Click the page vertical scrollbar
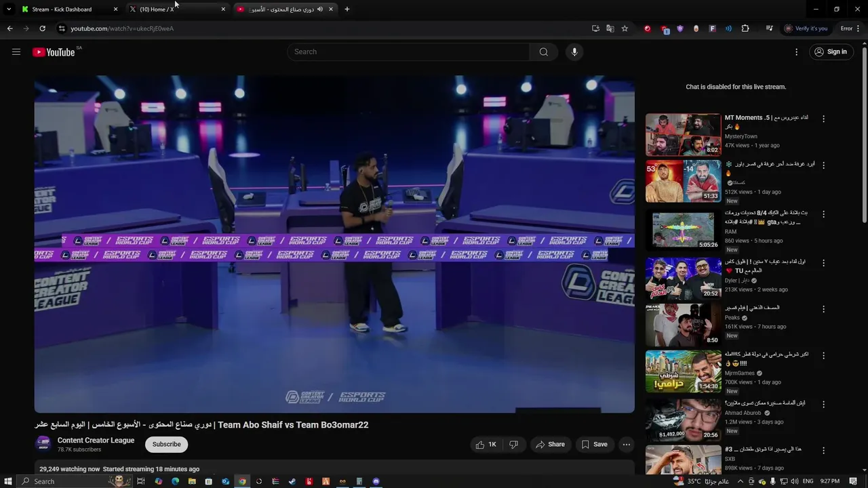Image resolution: width=868 pixels, height=488 pixels. [x=864, y=136]
